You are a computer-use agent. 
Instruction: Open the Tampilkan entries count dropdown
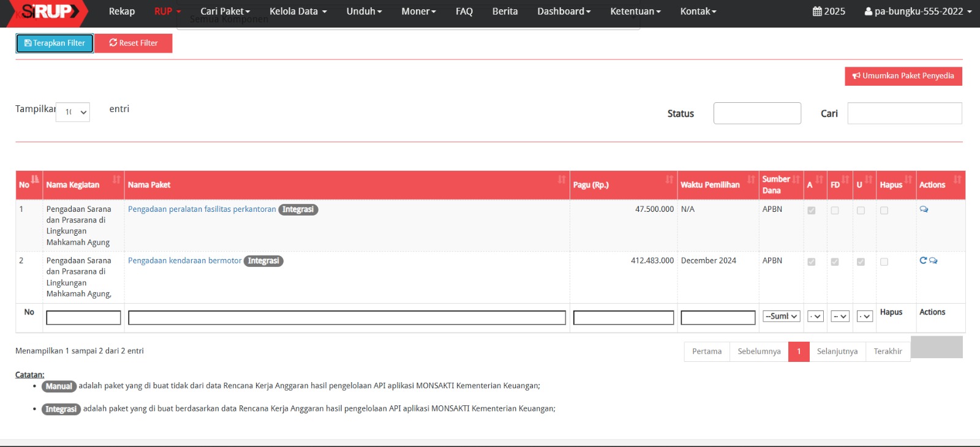coord(73,112)
